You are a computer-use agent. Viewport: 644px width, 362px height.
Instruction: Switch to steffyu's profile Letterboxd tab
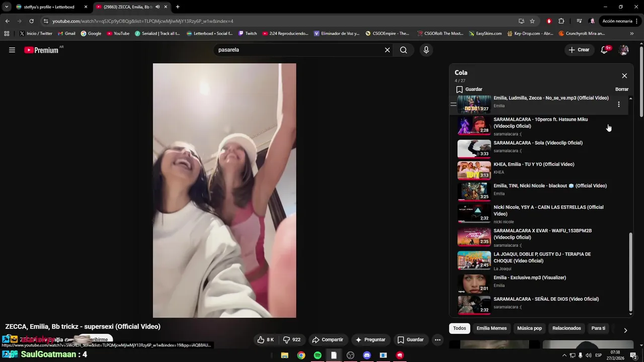tap(50, 7)
